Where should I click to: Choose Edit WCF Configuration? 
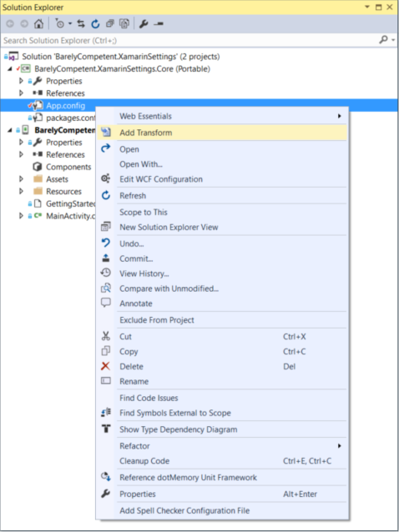222,179
